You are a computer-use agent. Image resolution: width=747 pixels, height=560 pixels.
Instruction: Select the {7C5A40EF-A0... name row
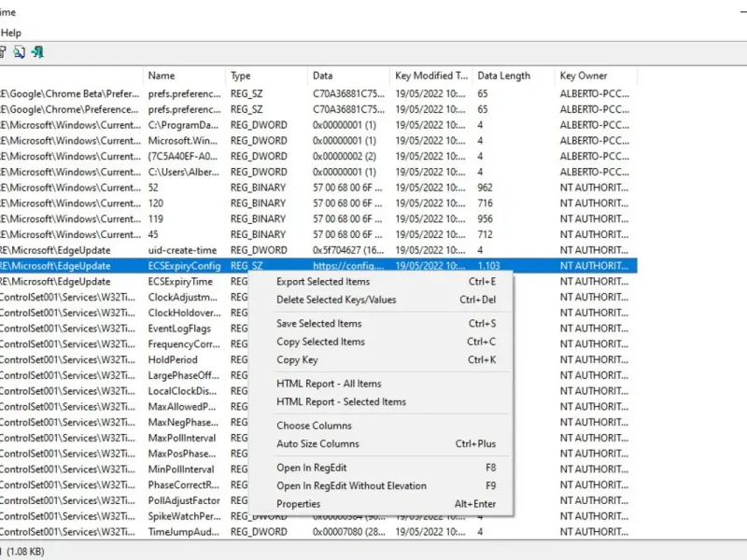click(x=318, y=156)
